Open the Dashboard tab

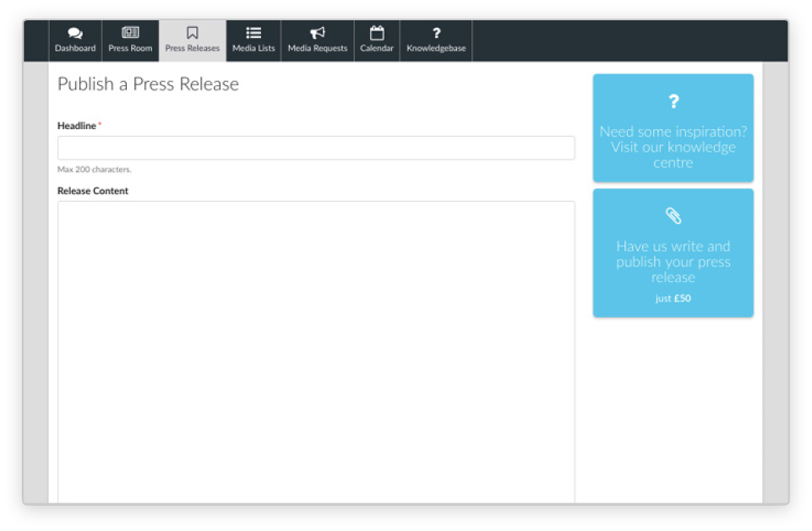75,41
